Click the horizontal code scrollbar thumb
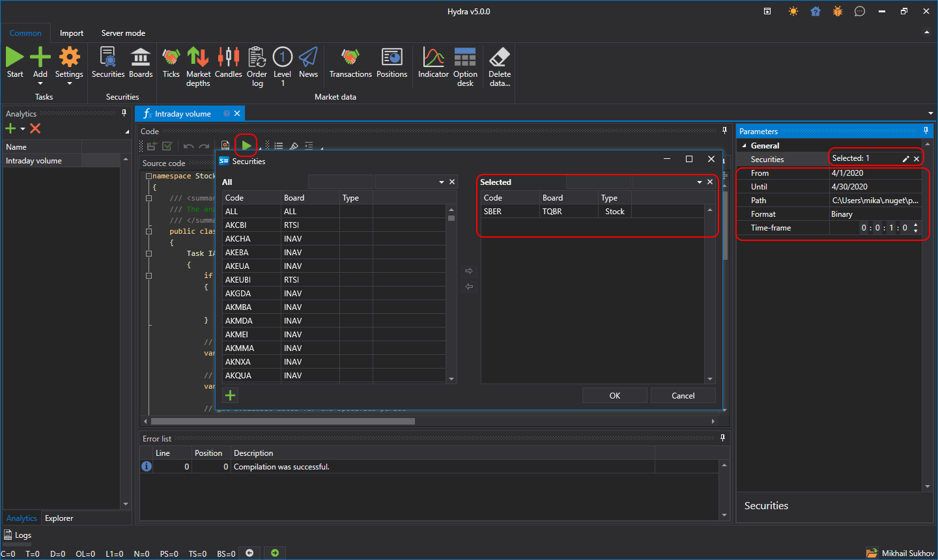Image resolution: width=938 pixels, height=560 pixels. coord(282,421)
